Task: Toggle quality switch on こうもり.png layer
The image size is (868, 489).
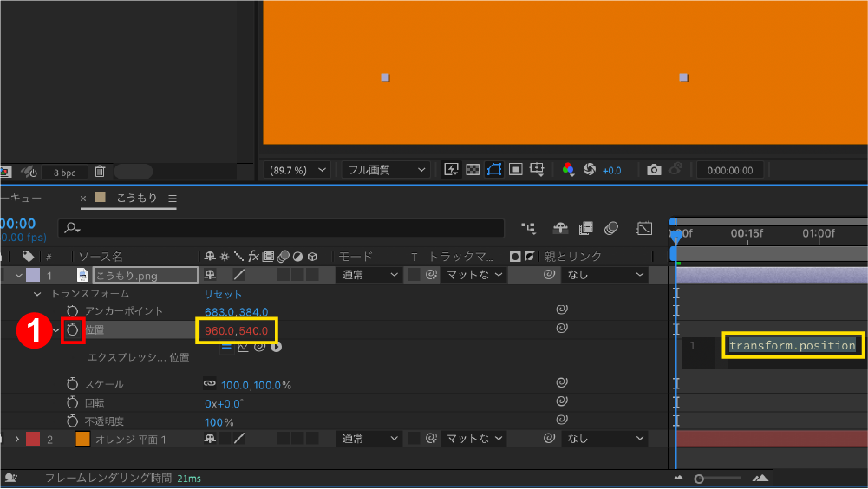Action: click(239, 275)
